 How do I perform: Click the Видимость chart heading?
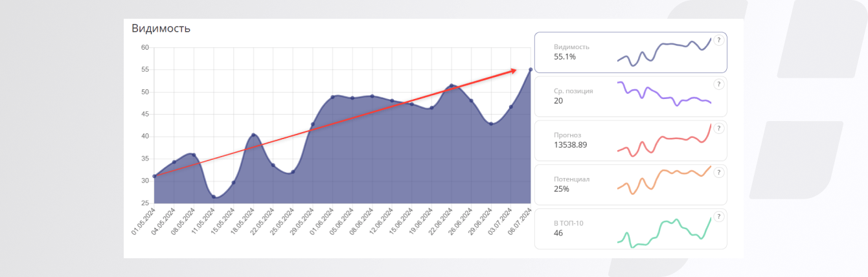tap(161, 28)
